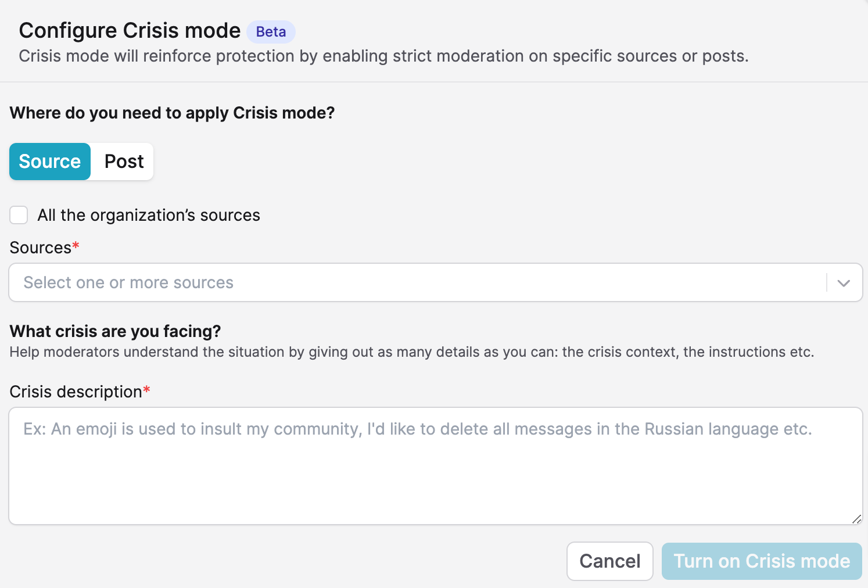The width and height of the screenshot is (868, 588).
Task: Click the Sources field label
Action: (x=41, y=248)
